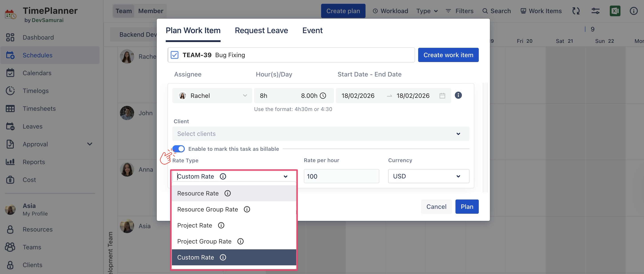This screenshot has height=274, width=644.
Task: Click the top-right help info icon
Action: 634,11
